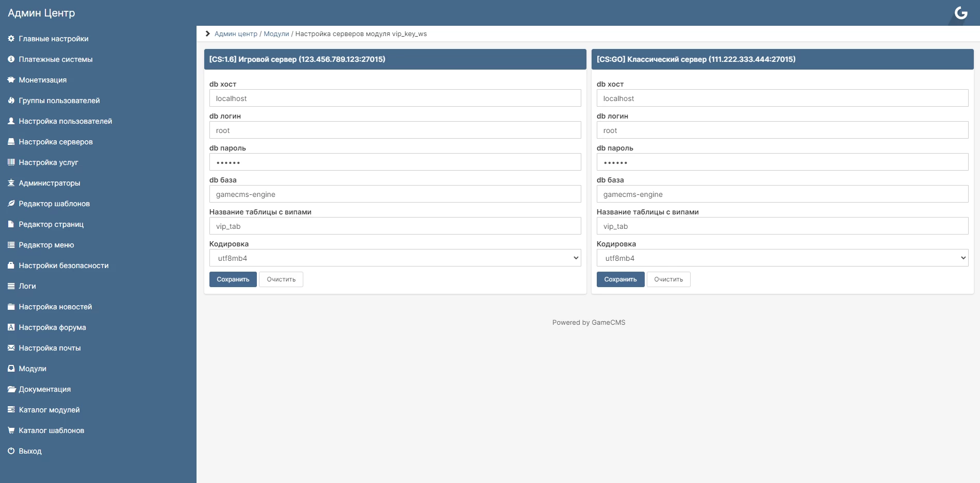Click the user icon for Настройка пользователей
980x483 pixels.
tap(11, 121)
